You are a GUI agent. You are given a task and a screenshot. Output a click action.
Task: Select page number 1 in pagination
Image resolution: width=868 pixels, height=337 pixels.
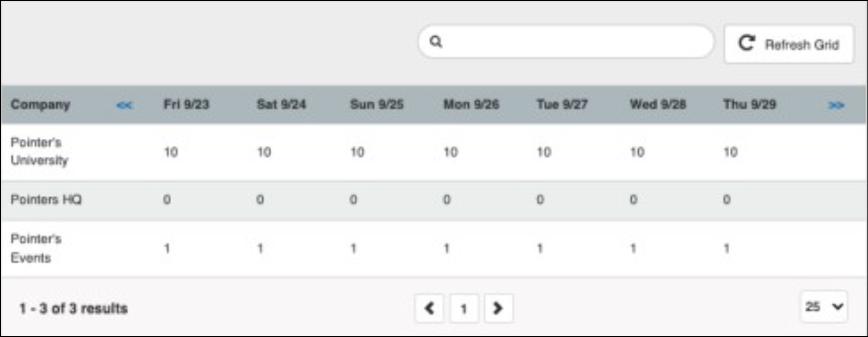pyautogui.click(x=464, y=308)
